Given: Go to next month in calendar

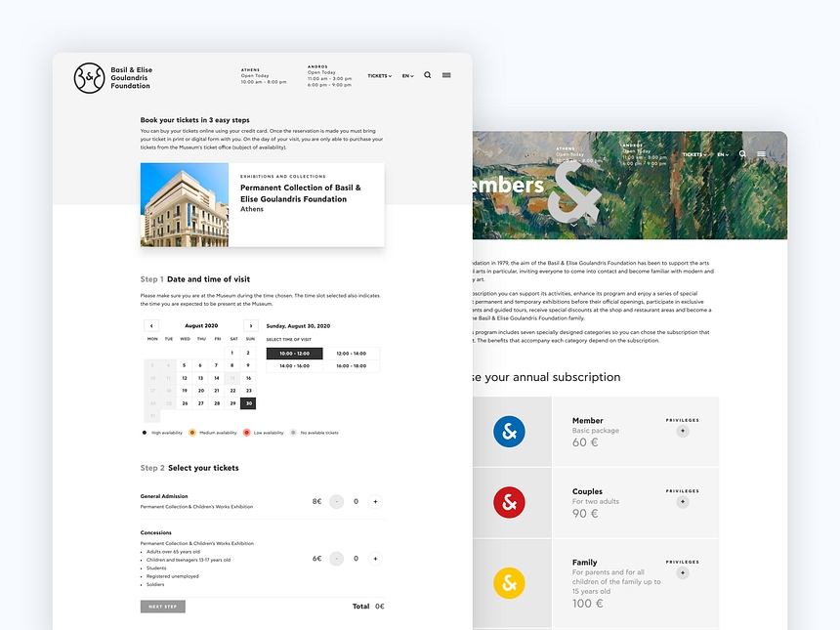Looking at the screenshot, I should (250, 325).
